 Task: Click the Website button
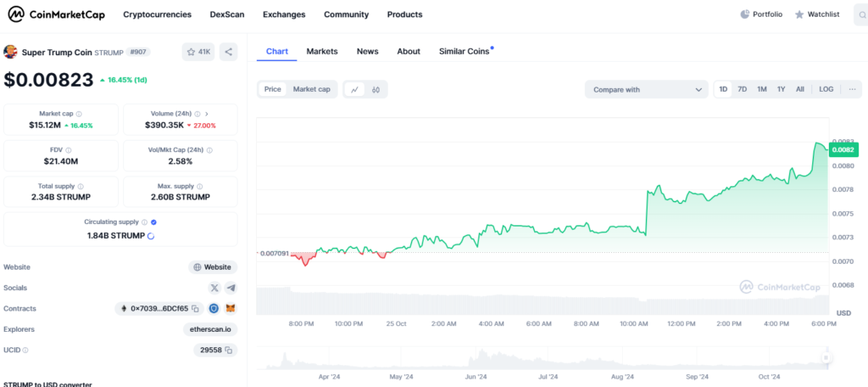click(212, 267)
